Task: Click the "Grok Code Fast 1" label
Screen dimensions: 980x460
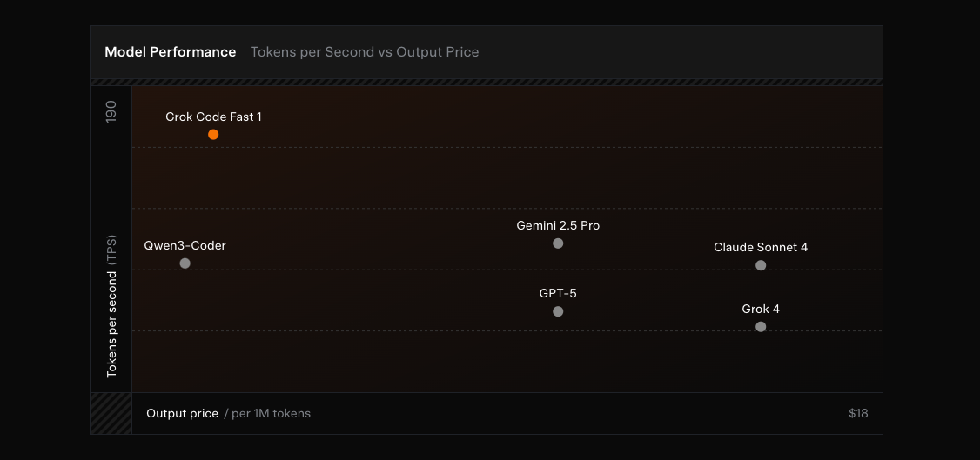Action: (x=213, y=117)
